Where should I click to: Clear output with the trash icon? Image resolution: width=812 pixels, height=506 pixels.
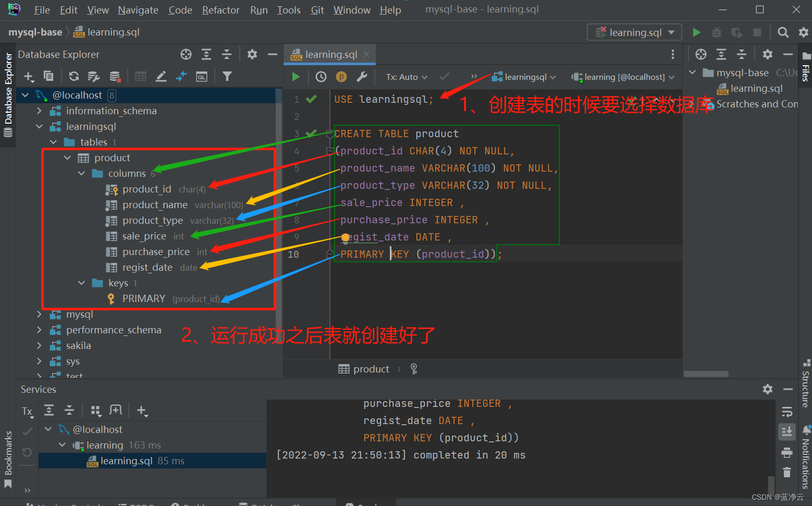point(787,472)
